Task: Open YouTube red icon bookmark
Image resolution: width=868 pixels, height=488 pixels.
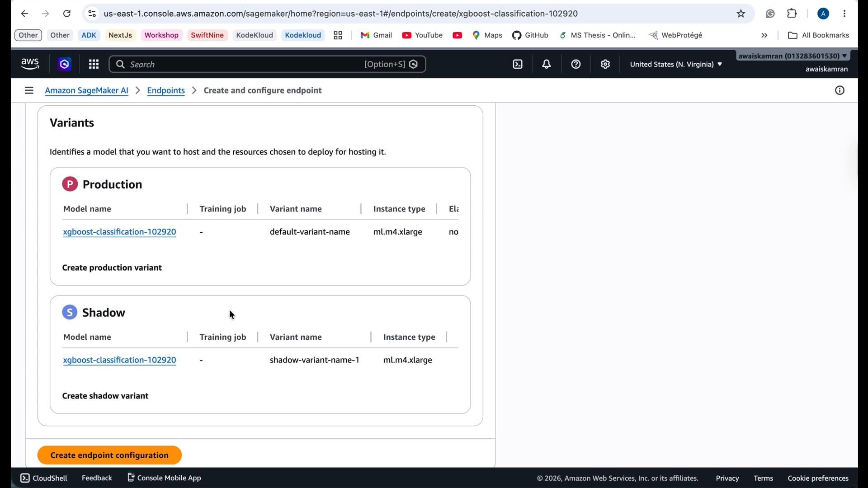Action: (x=457, y=35)
